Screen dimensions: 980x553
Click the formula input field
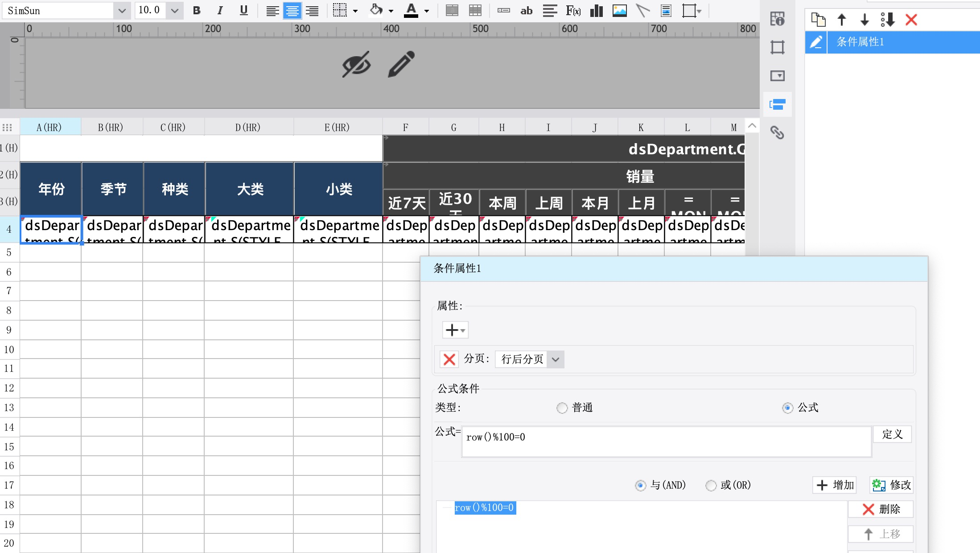click(x=667, y=442)
